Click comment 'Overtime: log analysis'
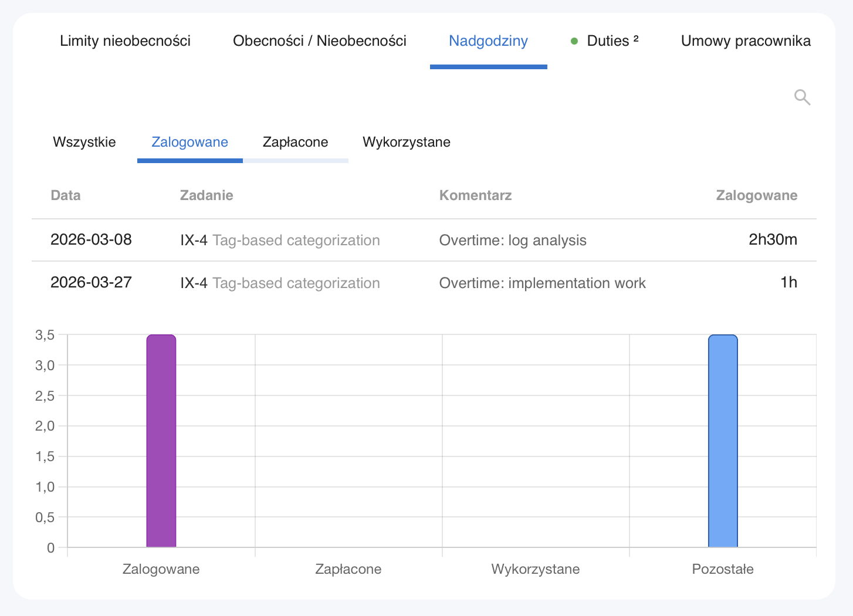 point(513,241)
